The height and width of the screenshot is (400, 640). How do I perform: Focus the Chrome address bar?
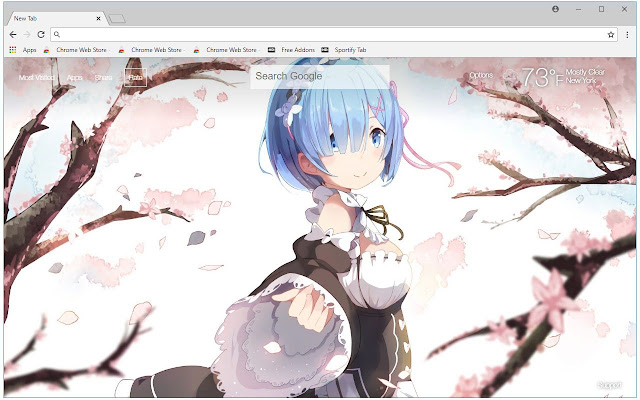(x=333, y=35)
